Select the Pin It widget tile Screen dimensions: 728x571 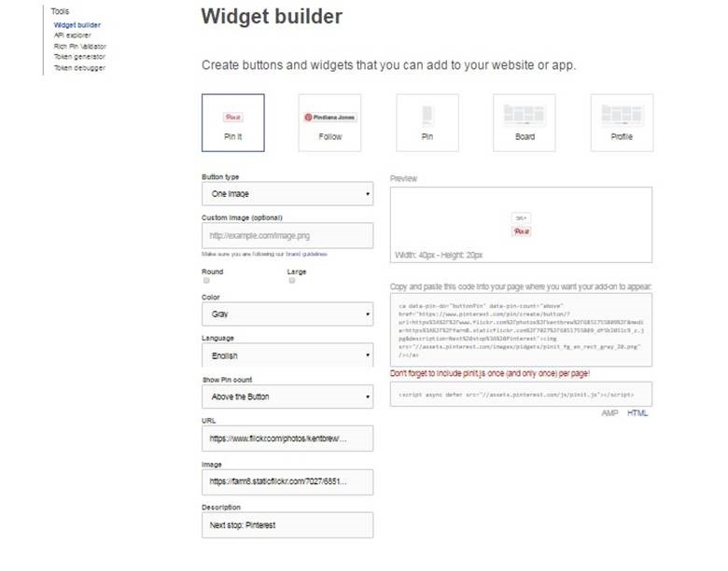tap(232, 122)
